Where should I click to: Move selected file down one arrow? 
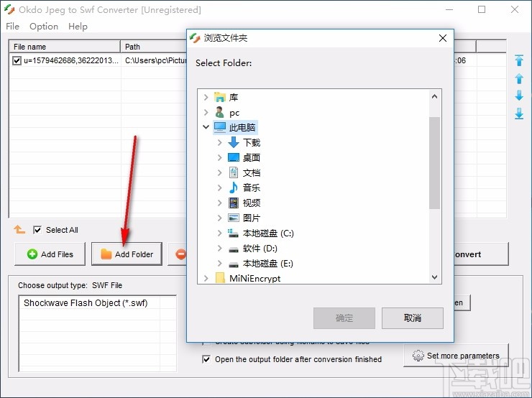pos(519,96)
